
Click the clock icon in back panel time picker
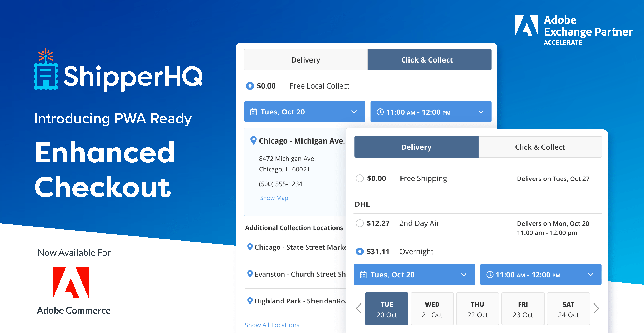(380, 112)
